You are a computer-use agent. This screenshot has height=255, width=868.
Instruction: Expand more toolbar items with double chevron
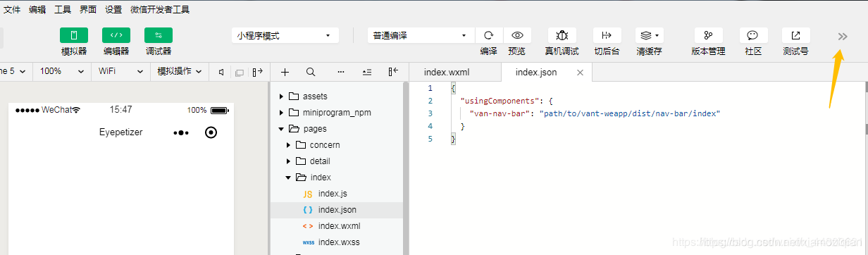(843, 37)
